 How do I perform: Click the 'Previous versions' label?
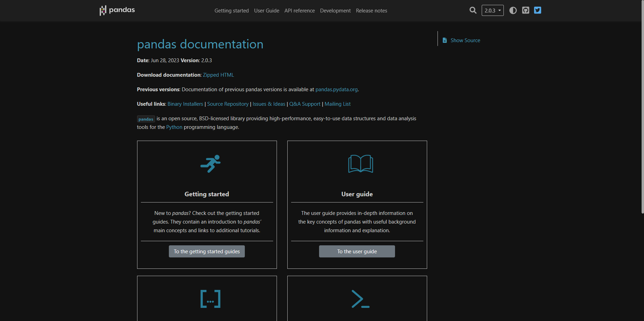point(158,89)
